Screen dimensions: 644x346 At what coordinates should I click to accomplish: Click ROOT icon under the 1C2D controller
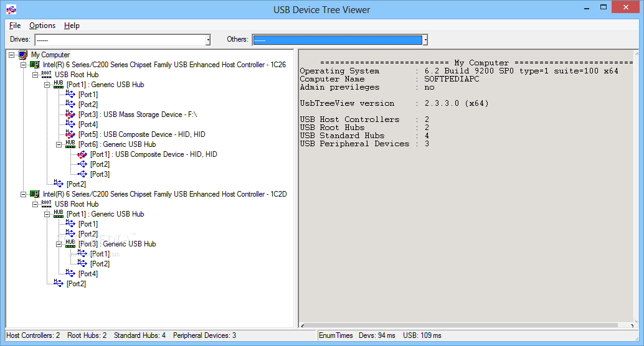[47, 203]
